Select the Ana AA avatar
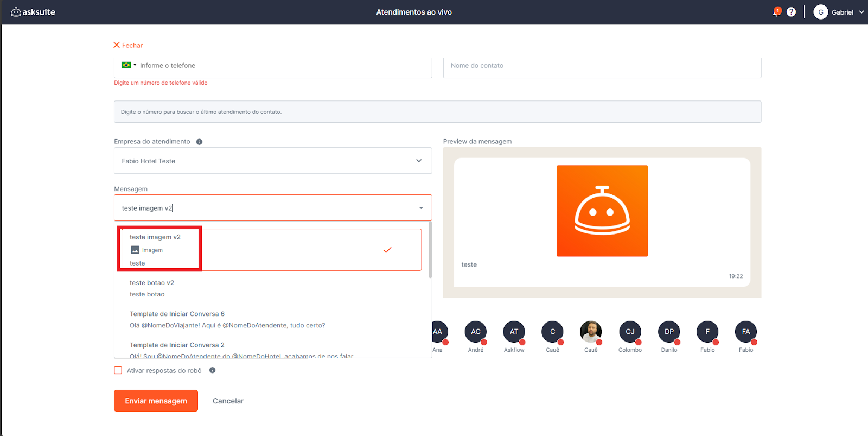This screenshot has height=436, width=868. point(437,332)
